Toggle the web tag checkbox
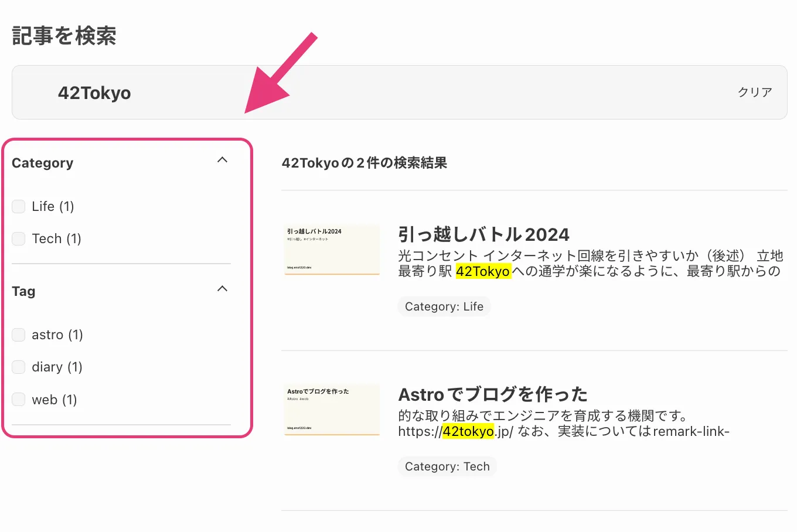Viewport: 797px width, 532px height. point(19,400)
